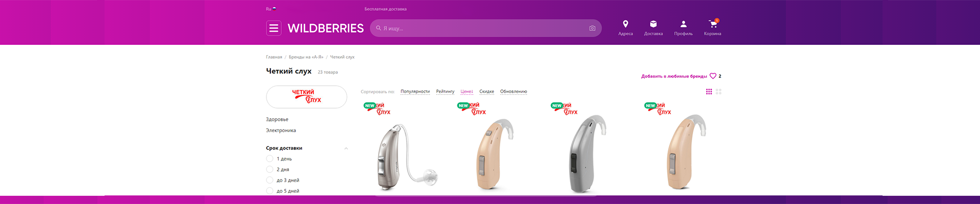Screen dimensions: 980x204
Task: Open the Профиль user icon
Action: [683, 24]
